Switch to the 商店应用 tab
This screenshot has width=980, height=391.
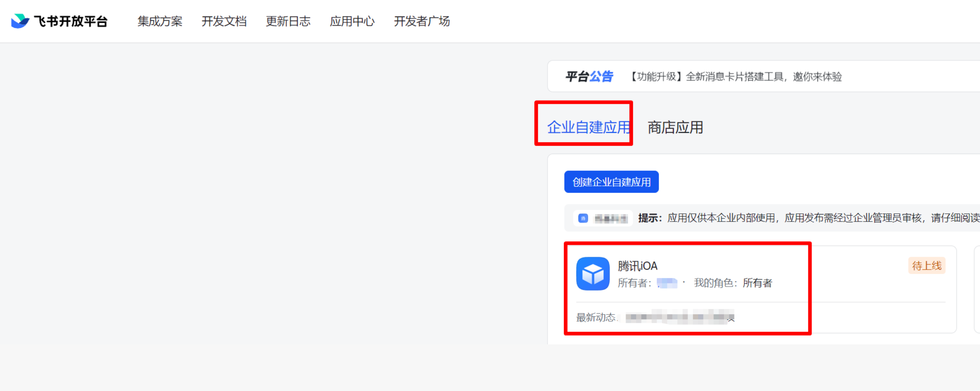click(x=675, y=127)
